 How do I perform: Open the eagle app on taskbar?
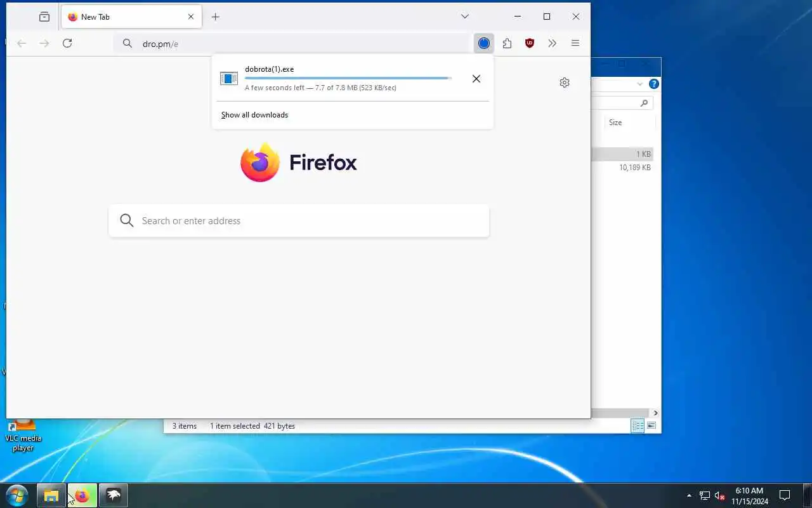113,495
